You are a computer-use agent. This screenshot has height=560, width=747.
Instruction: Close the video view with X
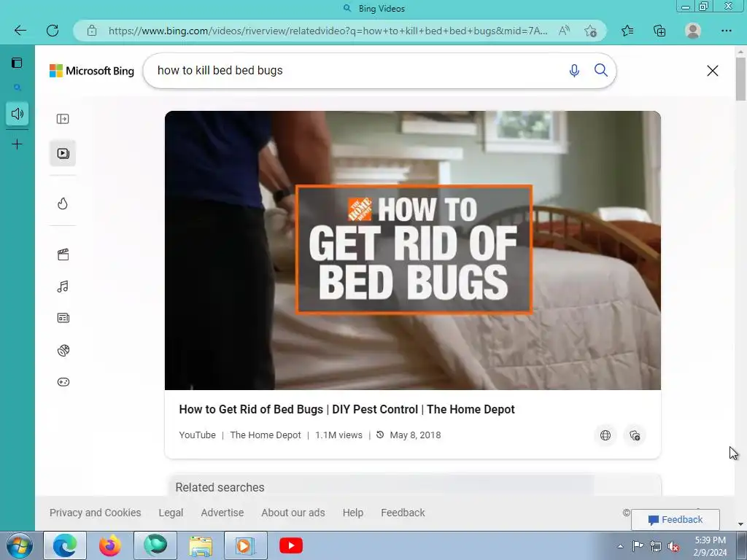pyautogui.click(x=712, y=71)
